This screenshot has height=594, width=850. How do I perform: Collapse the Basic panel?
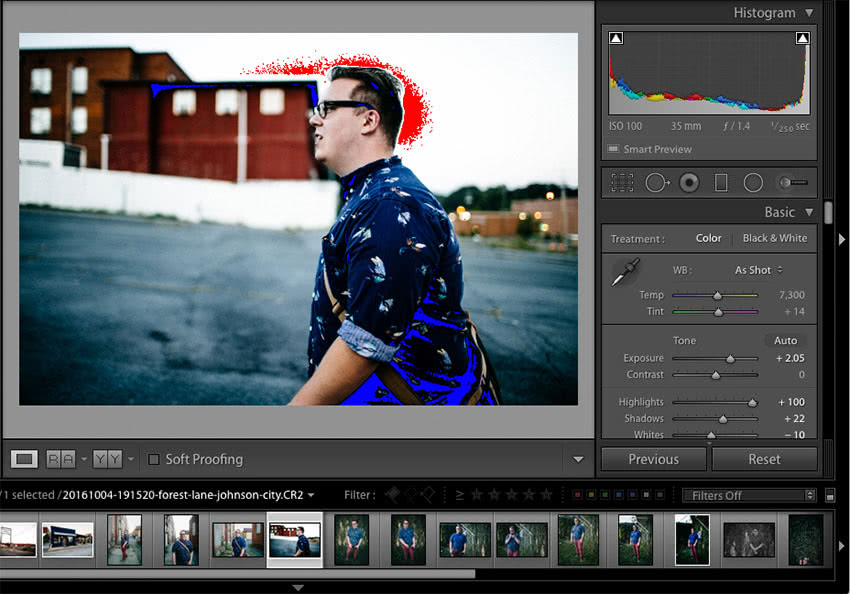tap(809, 212)
